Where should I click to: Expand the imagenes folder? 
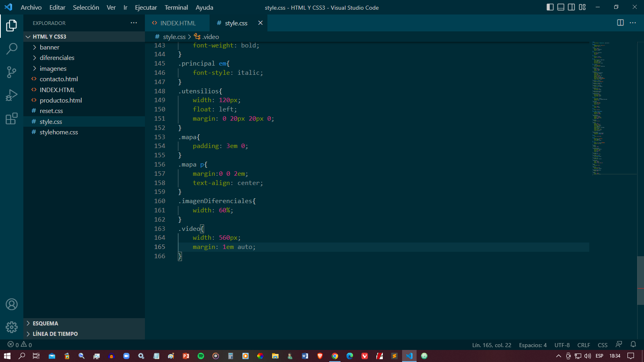coord(84,68)
